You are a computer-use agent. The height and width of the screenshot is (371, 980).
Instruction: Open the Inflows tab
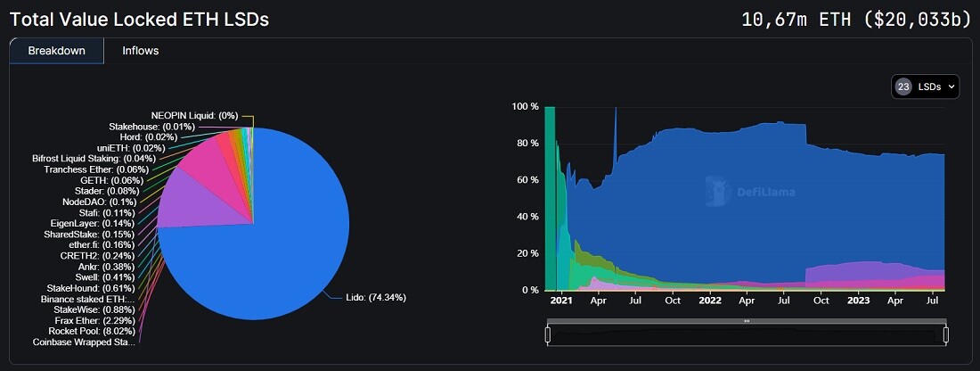(141, 51)
